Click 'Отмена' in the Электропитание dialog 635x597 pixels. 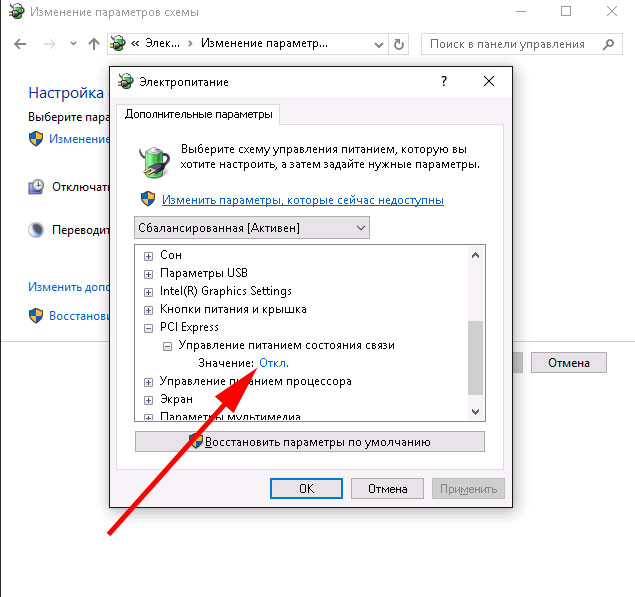(387, 489)
